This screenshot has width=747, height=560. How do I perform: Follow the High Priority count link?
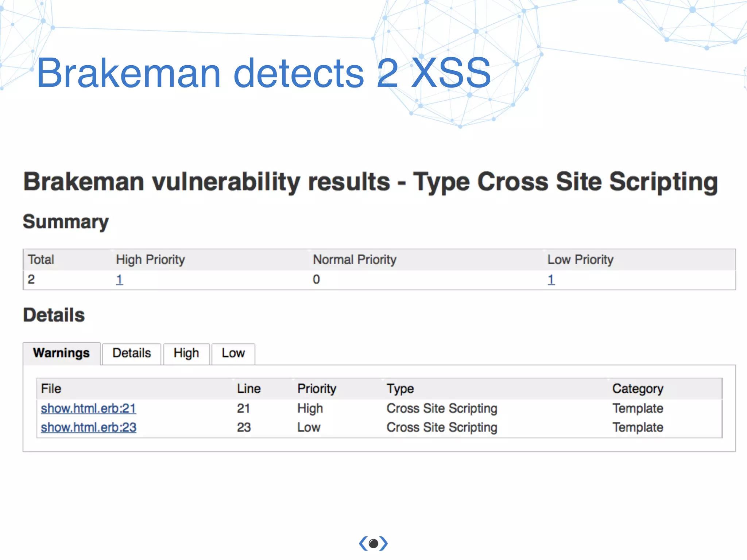119,280
